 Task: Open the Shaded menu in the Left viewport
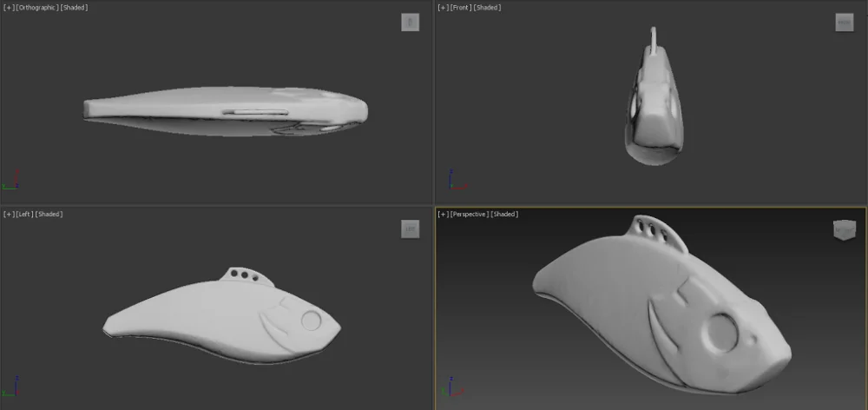pos(49,214)
